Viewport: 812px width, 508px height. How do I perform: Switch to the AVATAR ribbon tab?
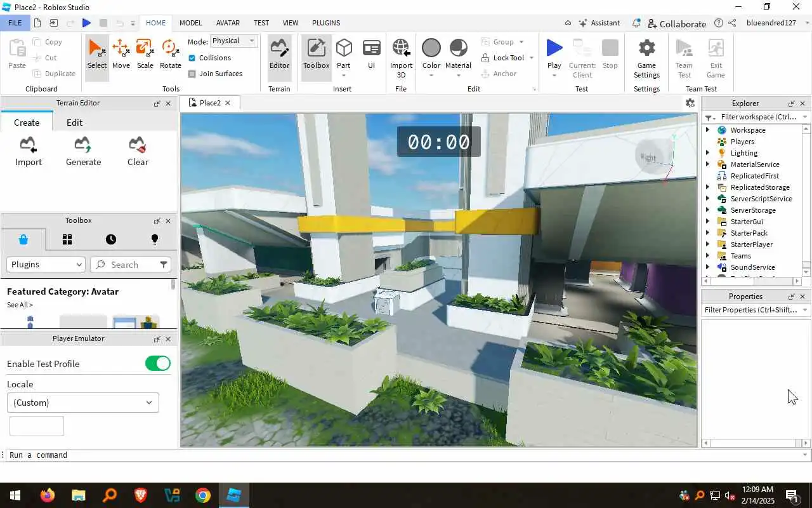228,23
